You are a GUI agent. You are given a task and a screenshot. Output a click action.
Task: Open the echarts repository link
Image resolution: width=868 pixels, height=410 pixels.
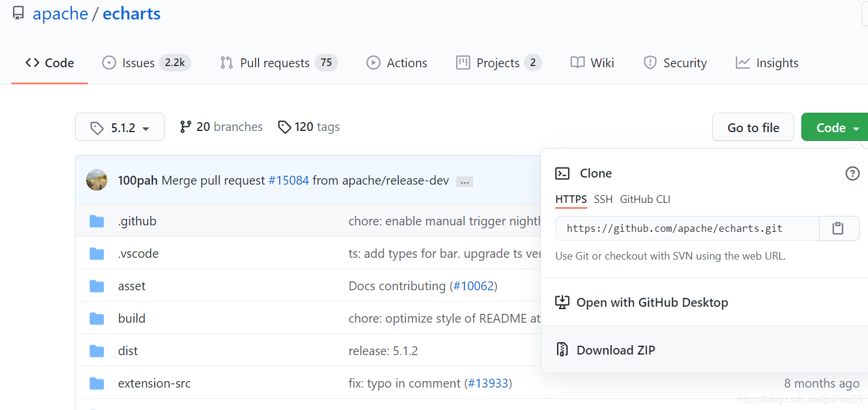pyautogui.click(x=132, y=14)
